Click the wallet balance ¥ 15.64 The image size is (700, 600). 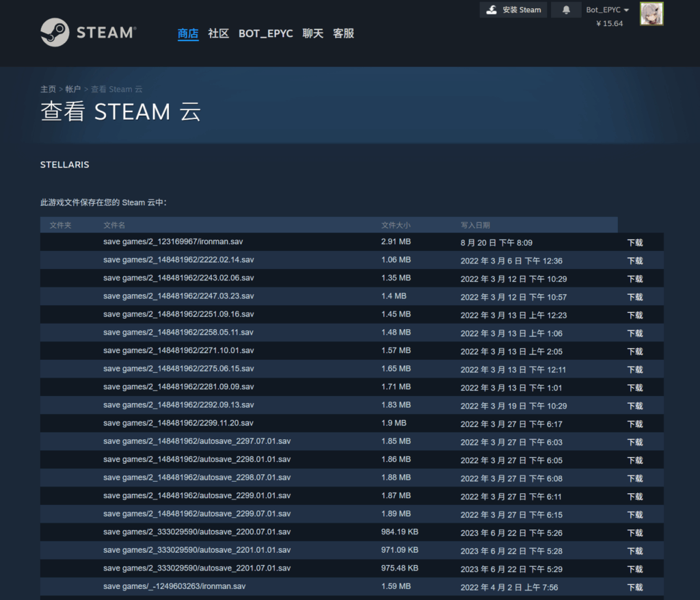click(609, 23)
